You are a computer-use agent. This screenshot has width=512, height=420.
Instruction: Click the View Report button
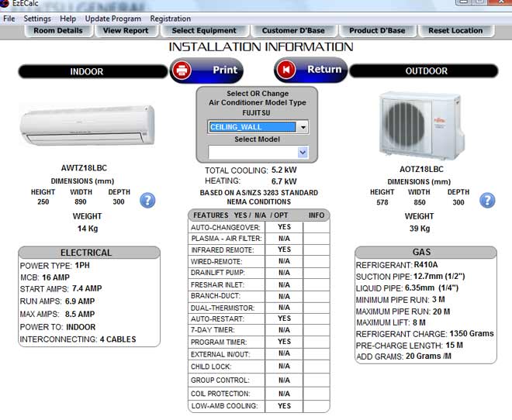click(126, 31)
